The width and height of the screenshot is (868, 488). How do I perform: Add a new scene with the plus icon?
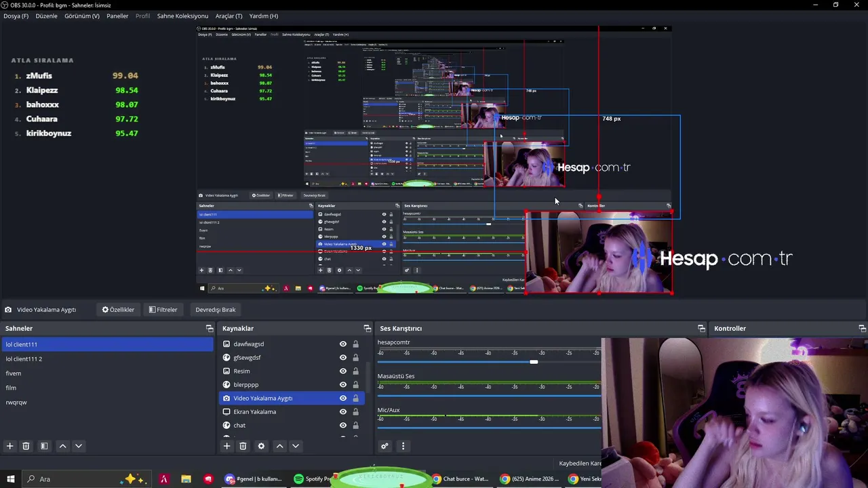pos(9,446)
